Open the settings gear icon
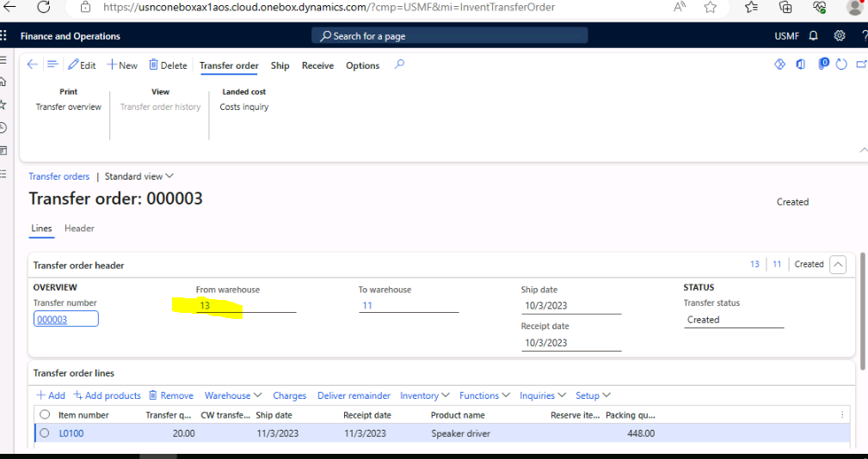 click(840, 36)
